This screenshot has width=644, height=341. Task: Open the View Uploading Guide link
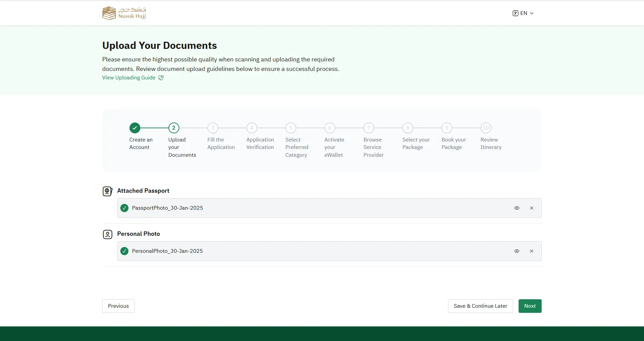click(x=129, y=78)
